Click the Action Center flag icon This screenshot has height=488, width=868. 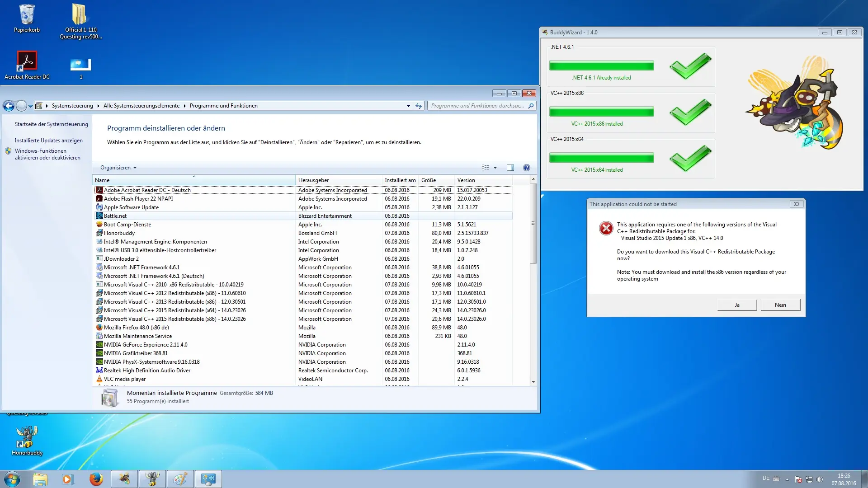tap(798, 479)
